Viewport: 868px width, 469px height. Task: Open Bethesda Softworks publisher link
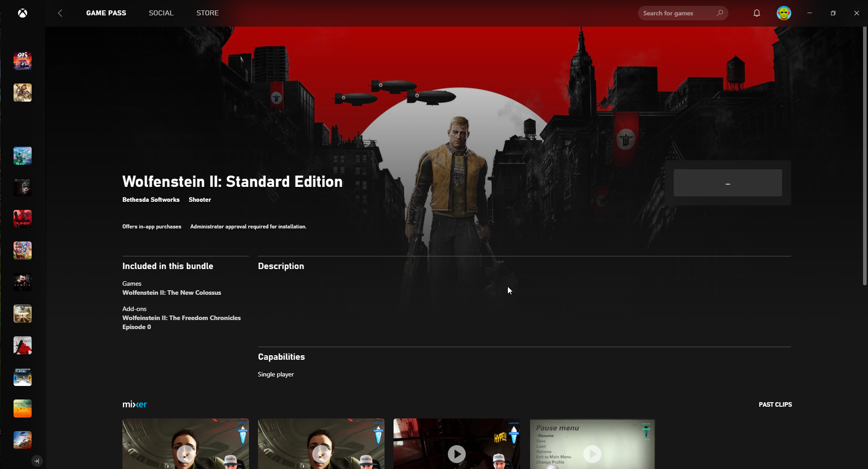point(151,200)
